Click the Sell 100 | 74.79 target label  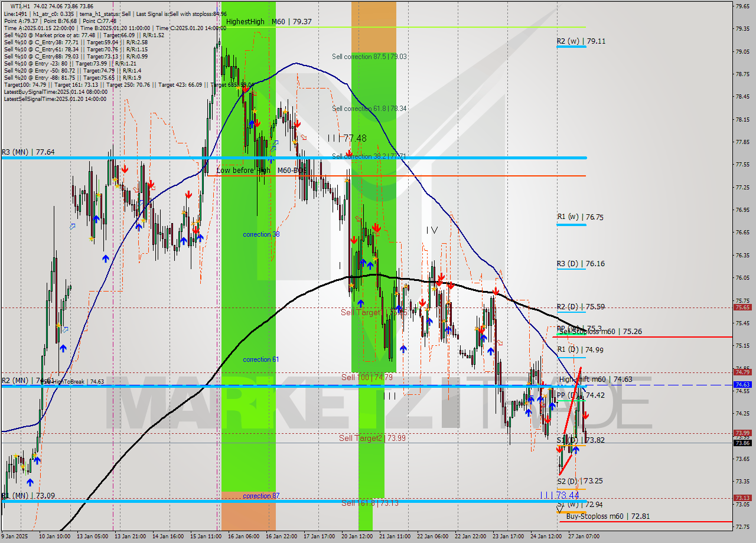tap(367, 377)
